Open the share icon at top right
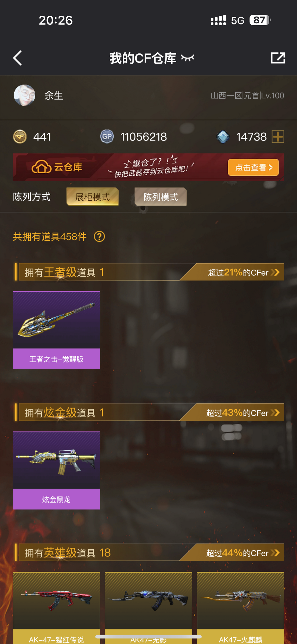 pos(278,58)
